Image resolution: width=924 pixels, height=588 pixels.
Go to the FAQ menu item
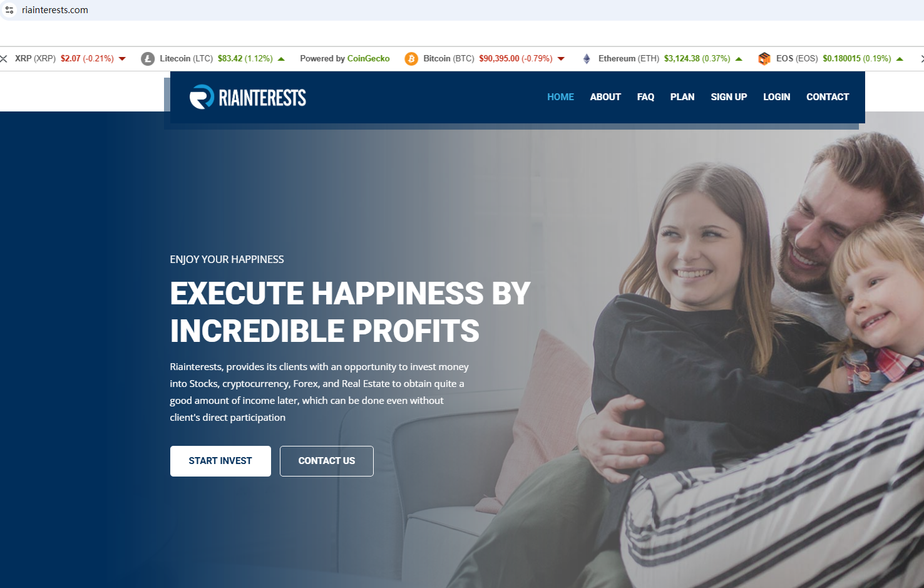click(645, 97)
